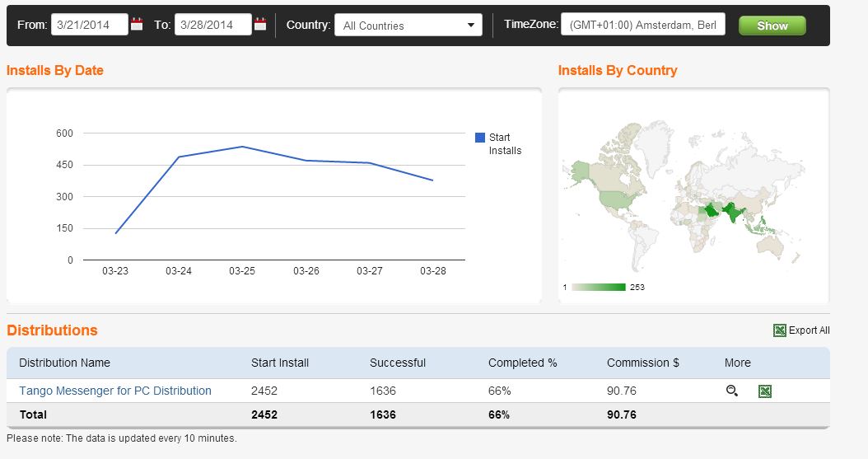Click the Start Install column header
Screen dimensions: 868x459
click(280, 363)
